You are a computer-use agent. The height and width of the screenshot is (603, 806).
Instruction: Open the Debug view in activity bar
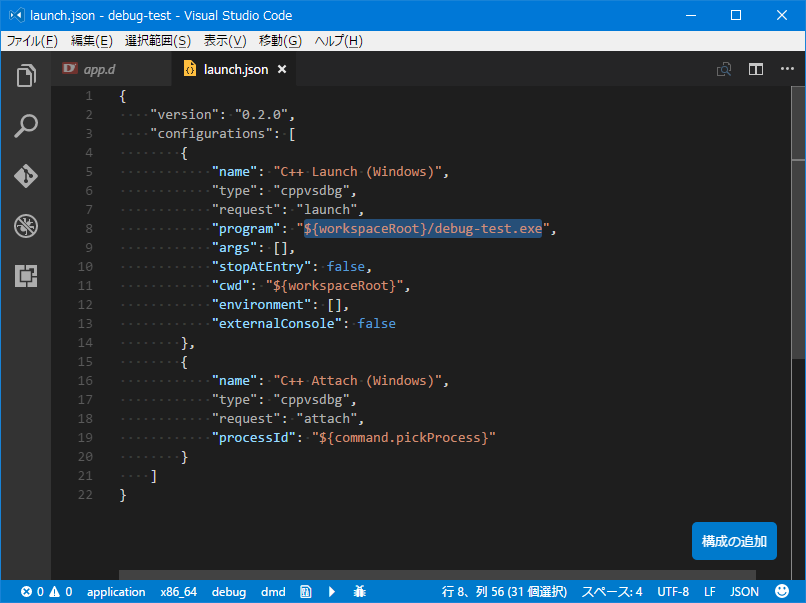(26, 226)
